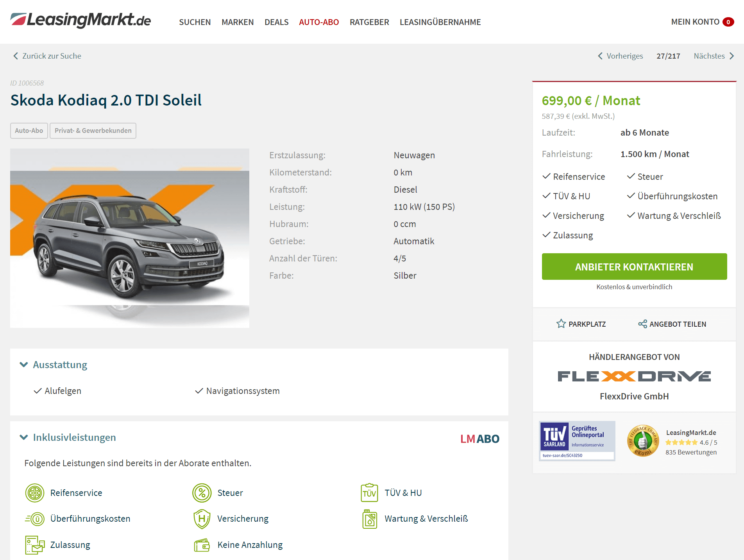Click the ANGEBOT TEILEN share icon
Image resolution: width=744 pixels, height=560 pixels.
[x=642, y=324]
